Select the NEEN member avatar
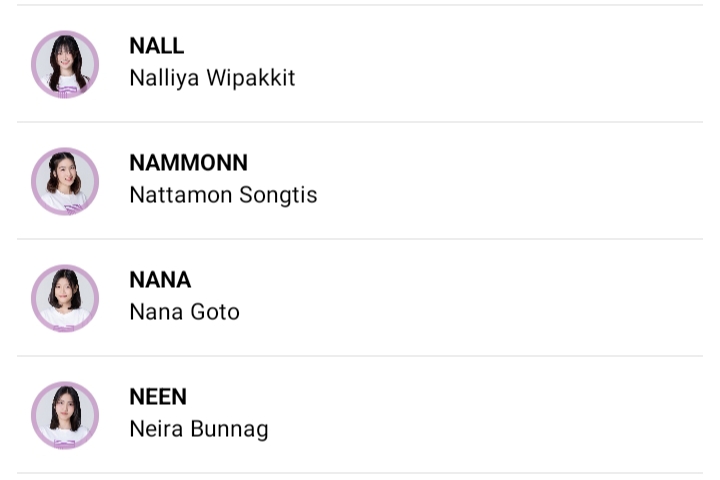Screen dimensions: 720x480 click(x=65, y=415)
